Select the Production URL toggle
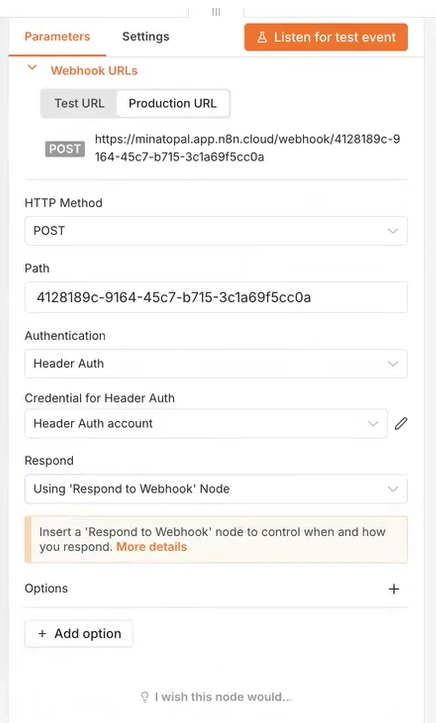436x723 pixels. click(x=172, y=103)
